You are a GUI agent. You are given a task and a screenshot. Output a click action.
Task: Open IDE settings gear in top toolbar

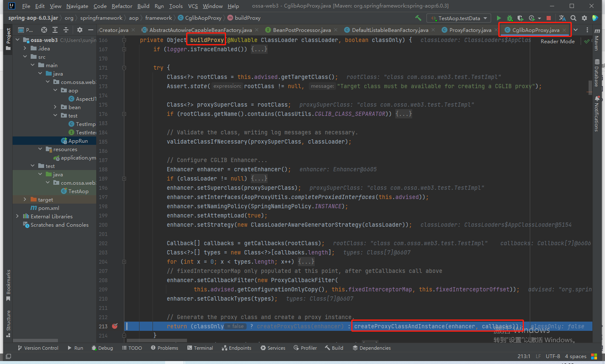click(x=584, y=18)
